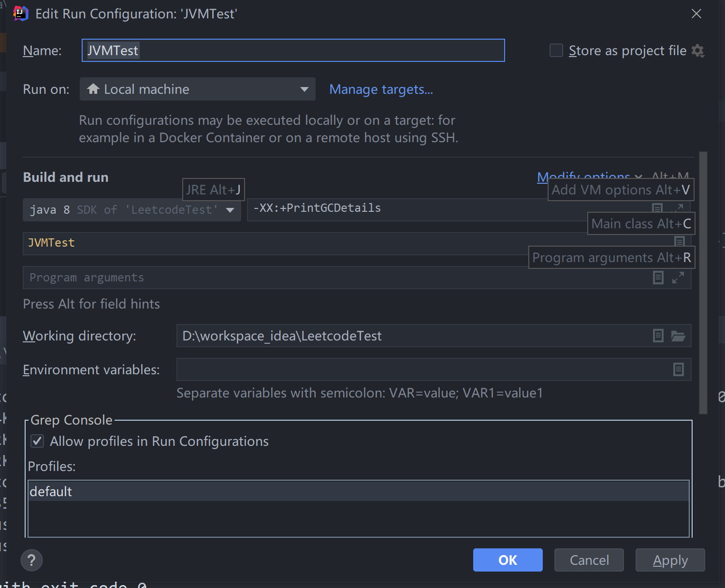
Task: Click the help question mark button
Action: tap(32, 560)
